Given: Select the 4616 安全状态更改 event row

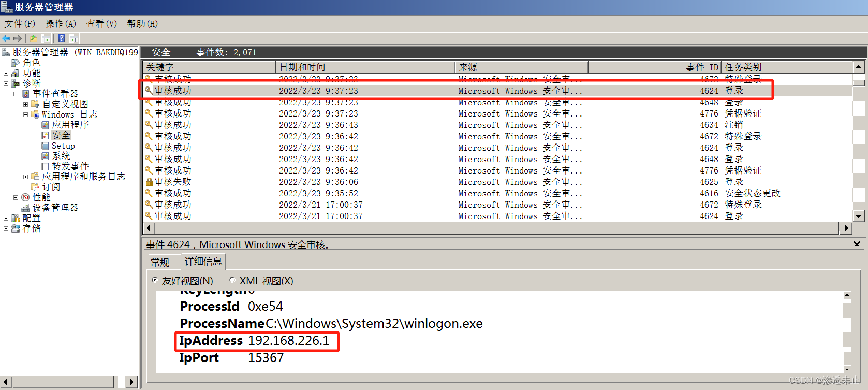Looking at the screenshot, I should [x=497, y=193].
